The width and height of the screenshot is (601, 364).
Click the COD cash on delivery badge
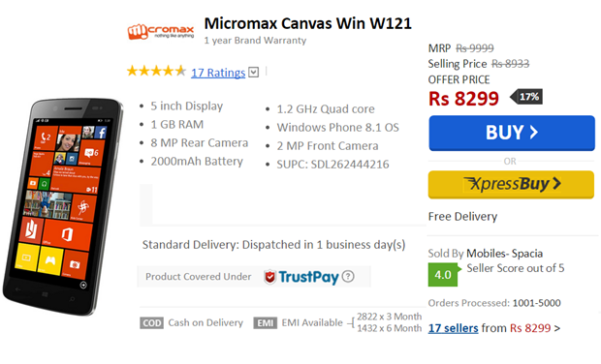coord(152,323)
